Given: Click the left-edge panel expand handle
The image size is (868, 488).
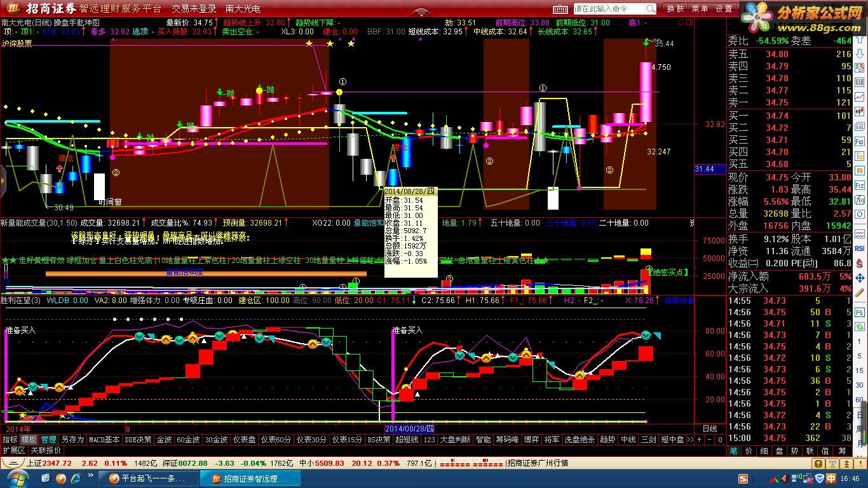Looking at the screenshot, I should (x=3, y=180).
